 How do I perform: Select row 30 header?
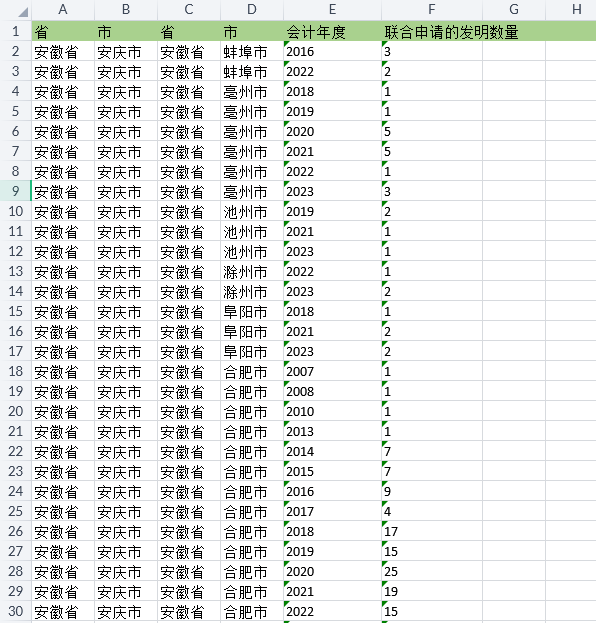pos(15,611)
